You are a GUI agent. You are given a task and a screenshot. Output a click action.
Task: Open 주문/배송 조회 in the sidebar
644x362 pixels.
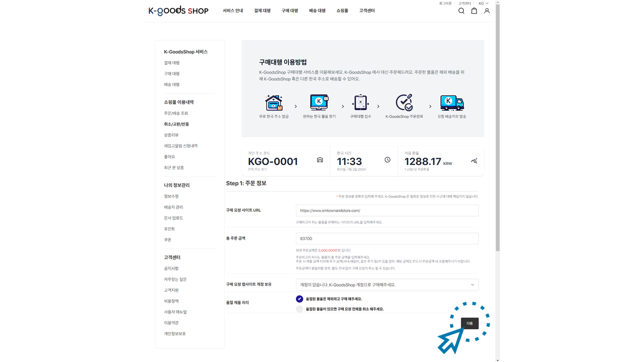tap(176, 113)
